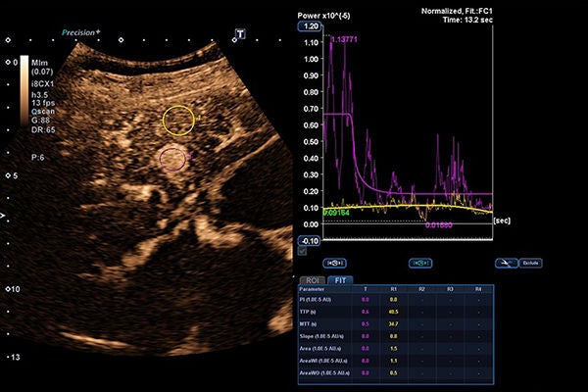The image size is (588, 392).
Task: Select the yellow circular ROI on the scan
Action: (179, 121)
